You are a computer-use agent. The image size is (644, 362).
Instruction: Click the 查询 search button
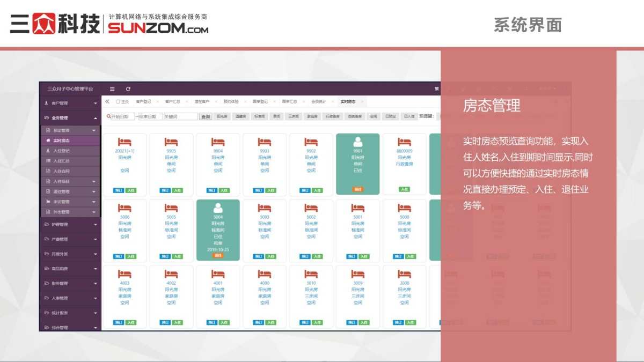pos(206,116)
